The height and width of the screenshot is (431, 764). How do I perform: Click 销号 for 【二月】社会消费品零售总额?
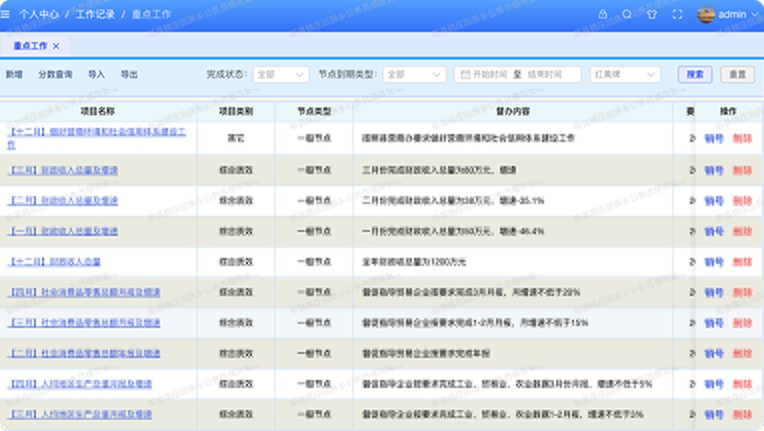(x=714, y=354)
